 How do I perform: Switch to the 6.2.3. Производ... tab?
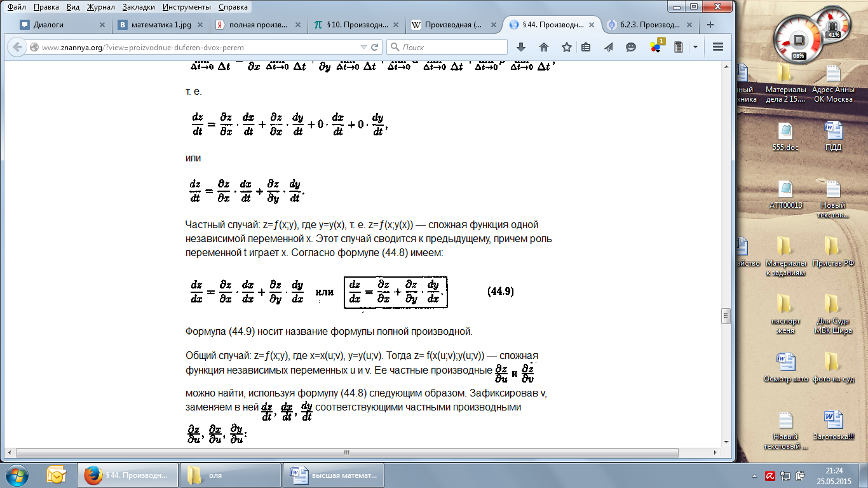651,25
